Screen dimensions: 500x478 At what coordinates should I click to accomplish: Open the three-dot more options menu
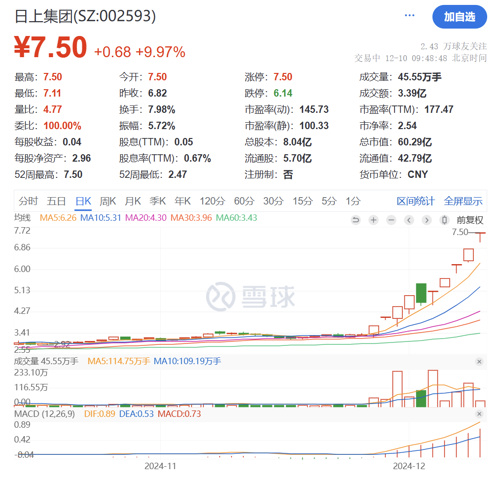tap(409, 15)
